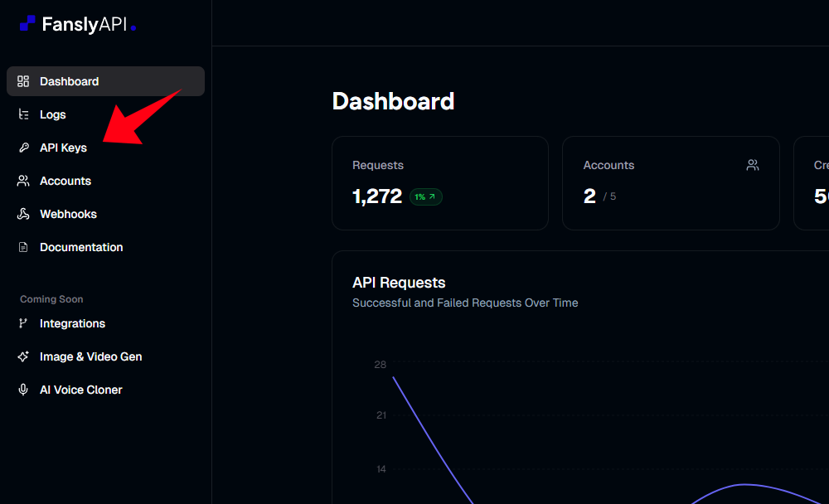
Task: Select the Webhooks icon
Action: pos(23,213)
